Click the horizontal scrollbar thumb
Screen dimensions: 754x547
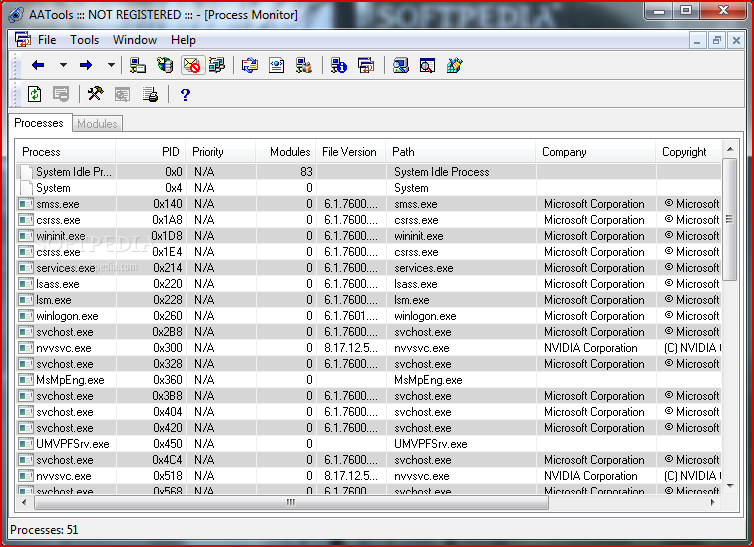click(x=291, y=502)
